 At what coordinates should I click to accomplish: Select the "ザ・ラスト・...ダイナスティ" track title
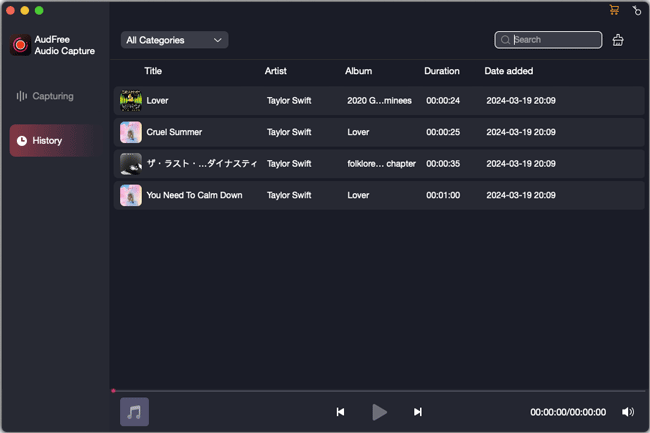click(x=201, y=164)
